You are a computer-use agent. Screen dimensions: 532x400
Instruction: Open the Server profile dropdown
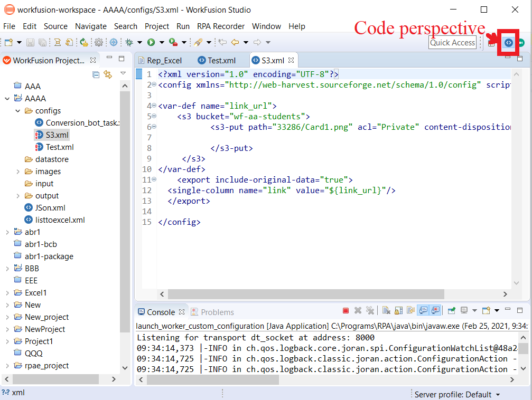coord(498,395)
